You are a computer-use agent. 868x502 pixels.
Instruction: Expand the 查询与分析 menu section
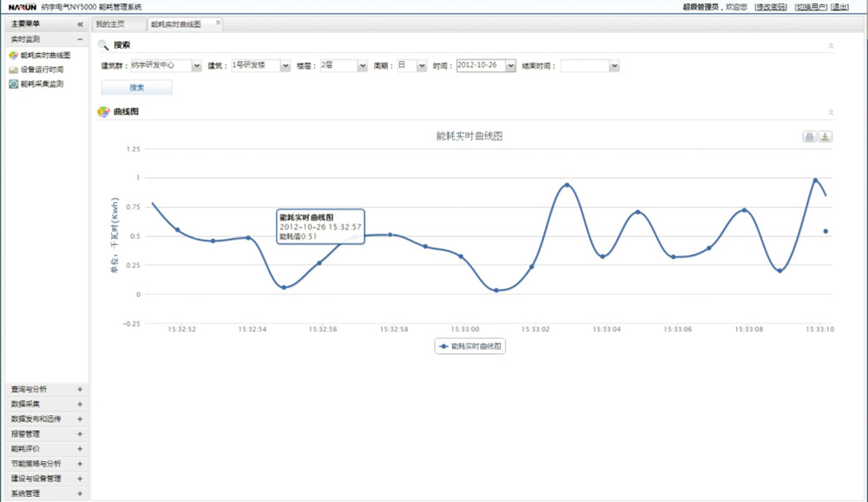(80, 389)
